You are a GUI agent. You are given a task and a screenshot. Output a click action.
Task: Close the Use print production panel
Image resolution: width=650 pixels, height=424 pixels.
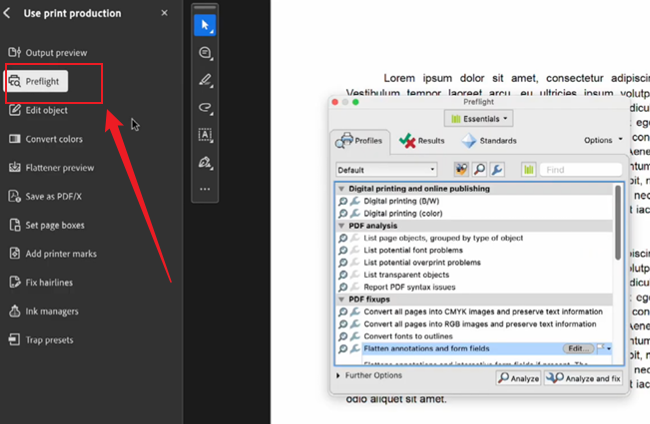(164, 13)
